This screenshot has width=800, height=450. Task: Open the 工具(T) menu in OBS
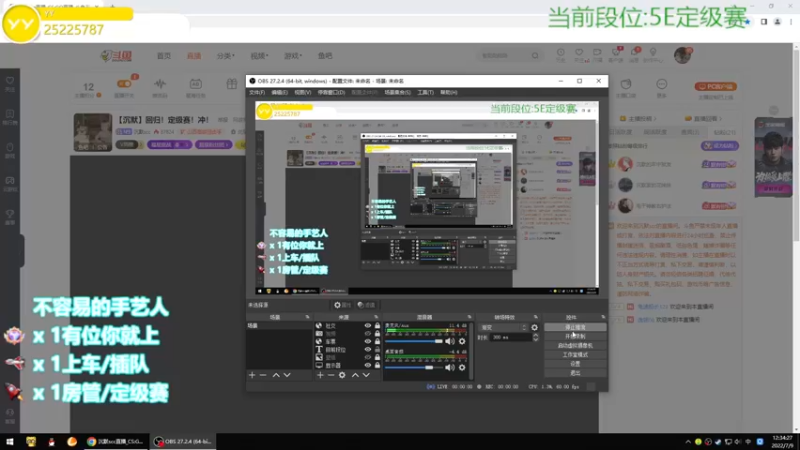426,92
